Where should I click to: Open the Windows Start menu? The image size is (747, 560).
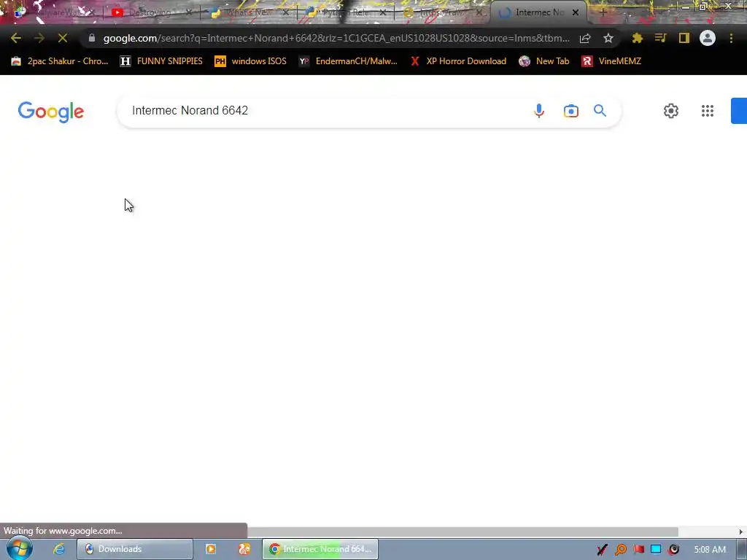pyautogui.click(x=19, y=548)
